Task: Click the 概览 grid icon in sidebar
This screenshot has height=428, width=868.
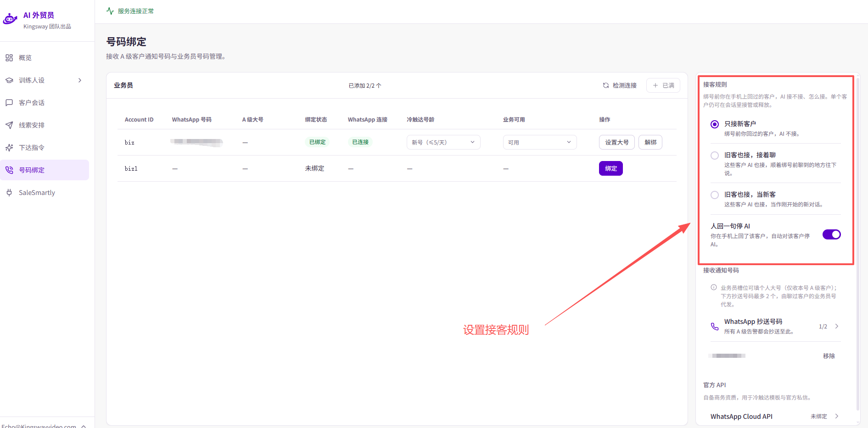Action: (x=9, y=58)
